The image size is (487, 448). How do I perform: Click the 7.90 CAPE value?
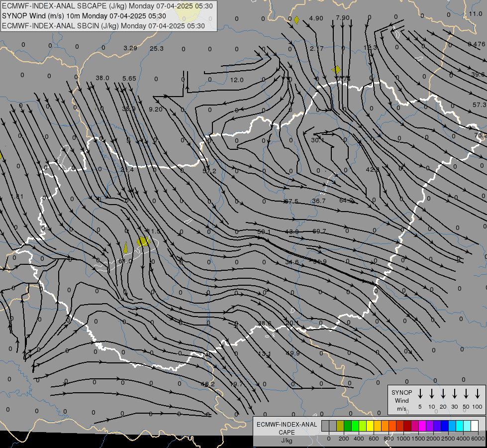[343, 18]
